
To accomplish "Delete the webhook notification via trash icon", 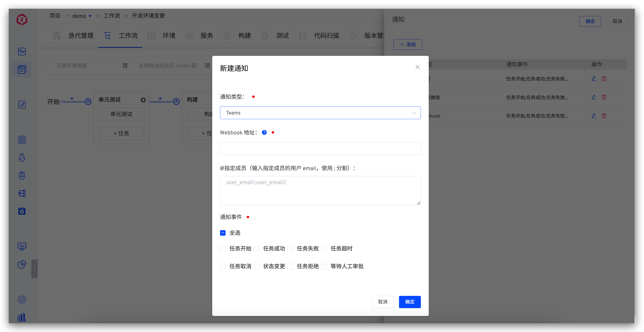I will tap(604, 116).
